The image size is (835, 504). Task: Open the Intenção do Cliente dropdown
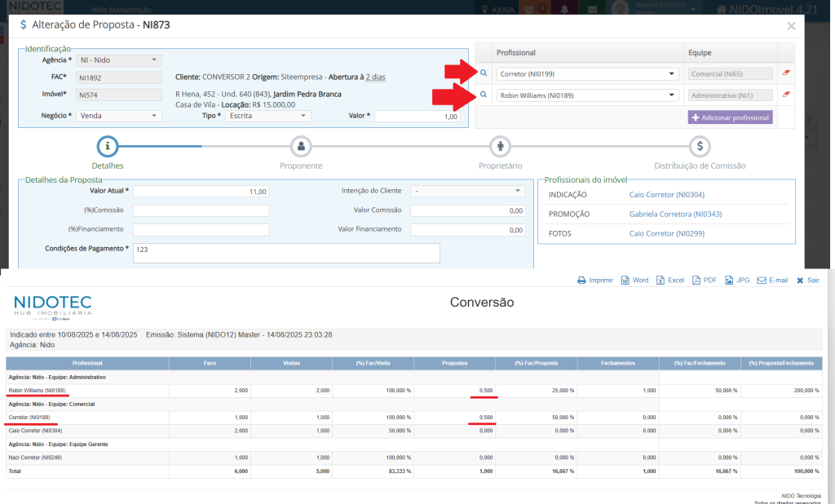[468, 191]
